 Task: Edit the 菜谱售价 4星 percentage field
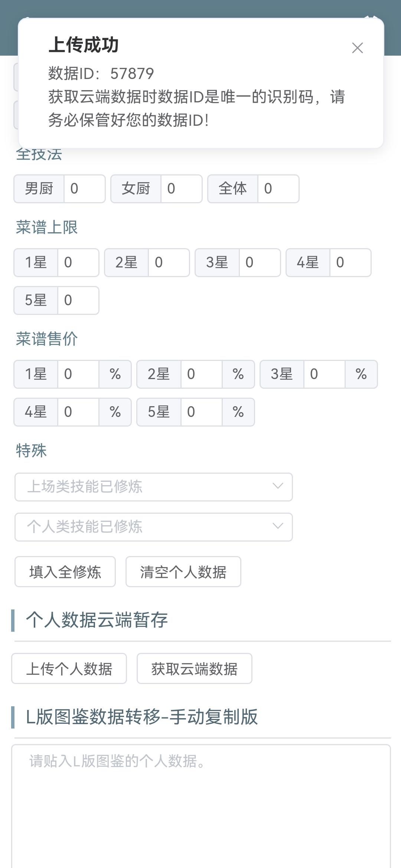(78, 412)
